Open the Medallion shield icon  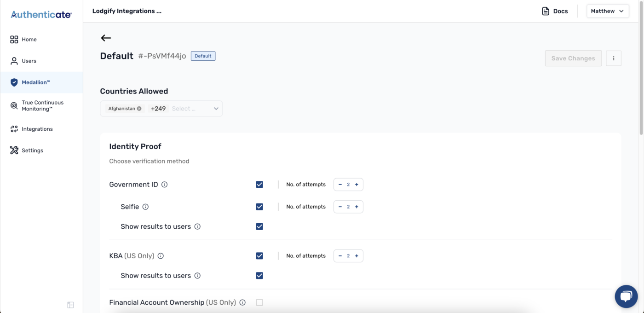click(14, 82)
